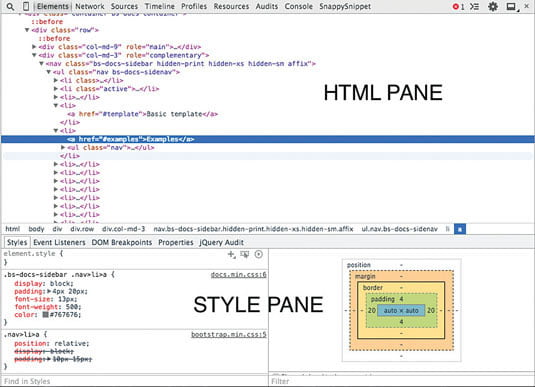Viewport: 535px width, 387px height.
Task: Open the Elements tab
Action: click(x=53, y=6)
